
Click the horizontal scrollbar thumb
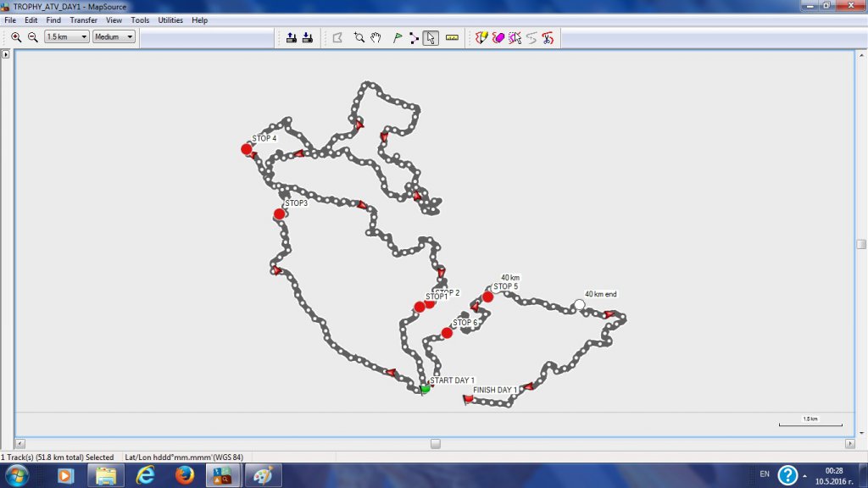point(435,443)
